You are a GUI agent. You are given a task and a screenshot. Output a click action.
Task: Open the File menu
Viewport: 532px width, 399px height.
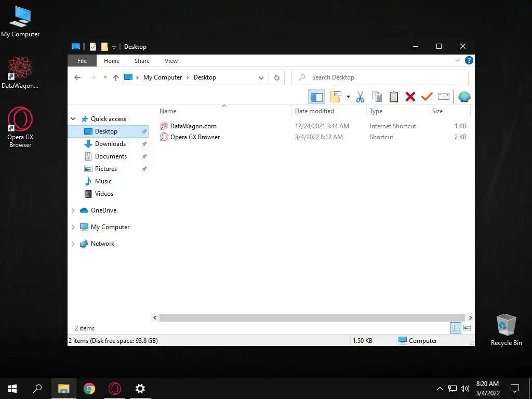coord(82,61)
